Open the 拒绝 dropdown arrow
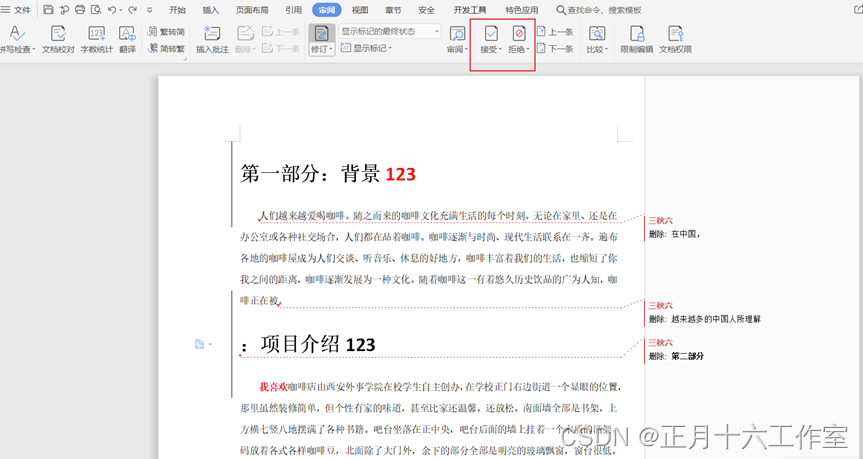This screenshot has width=863, height=459. (528, 50)
